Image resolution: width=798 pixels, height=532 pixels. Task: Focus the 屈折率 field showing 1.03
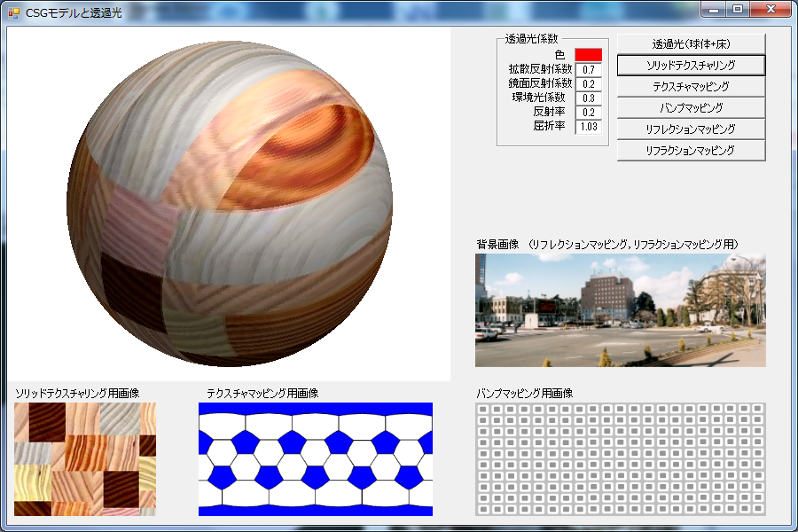point(589,127)
